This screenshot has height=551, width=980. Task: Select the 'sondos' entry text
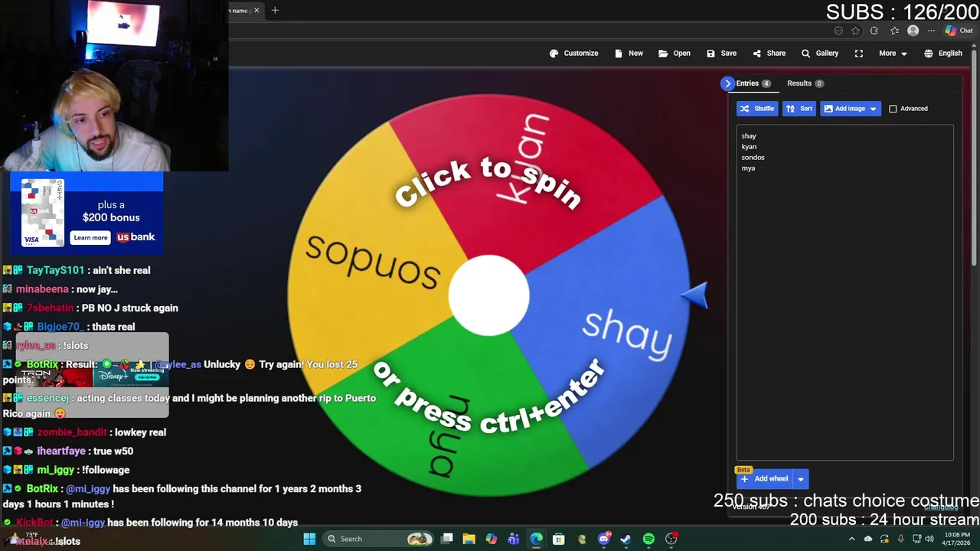click(x=753, y=158)
